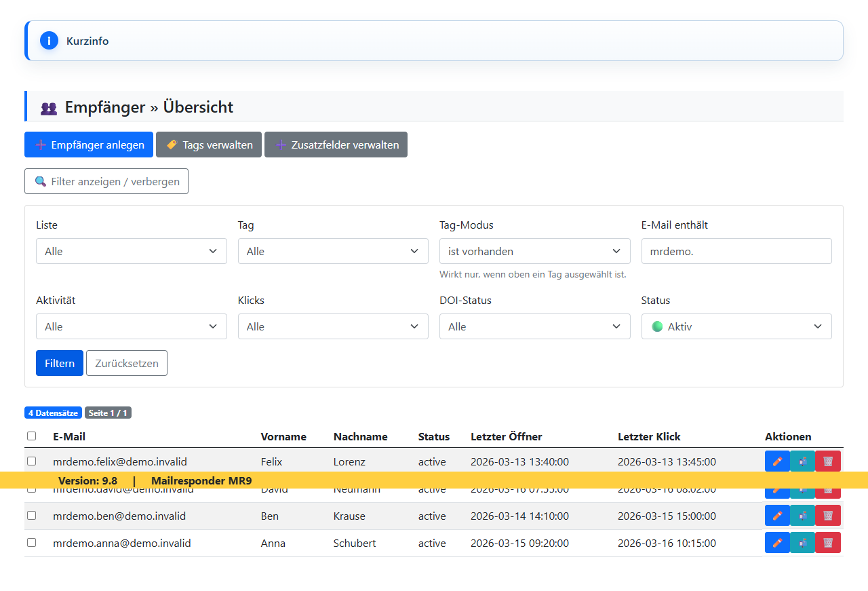Click the E-Mail enthält input field
This screenshot has width=868, height=591.
736,251
